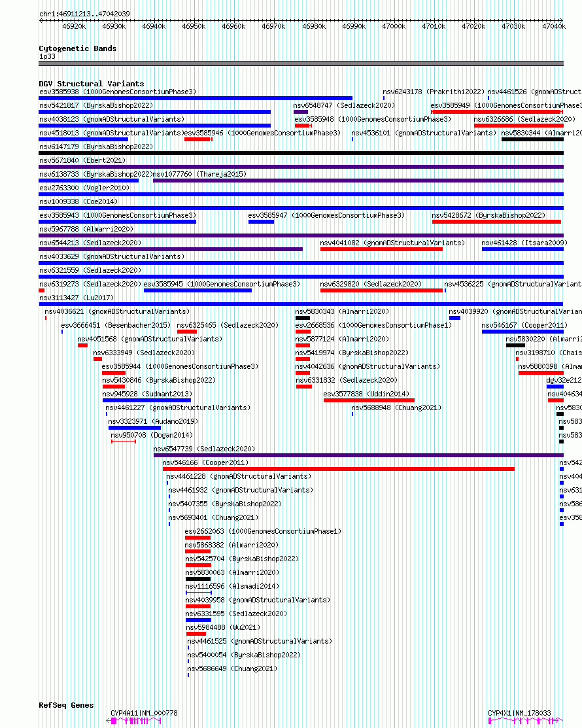Open esv3666451 (Besenbacher2015) label

click(116, 326)
